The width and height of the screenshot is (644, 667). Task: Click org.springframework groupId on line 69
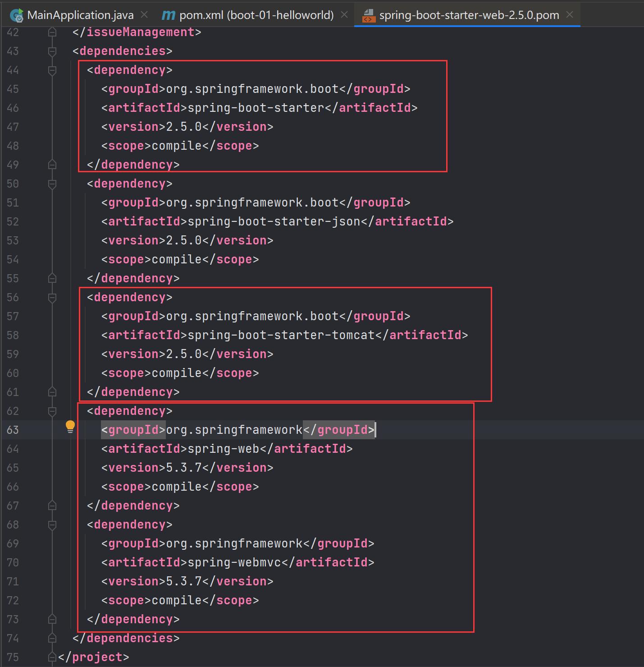tap(234, 543)
